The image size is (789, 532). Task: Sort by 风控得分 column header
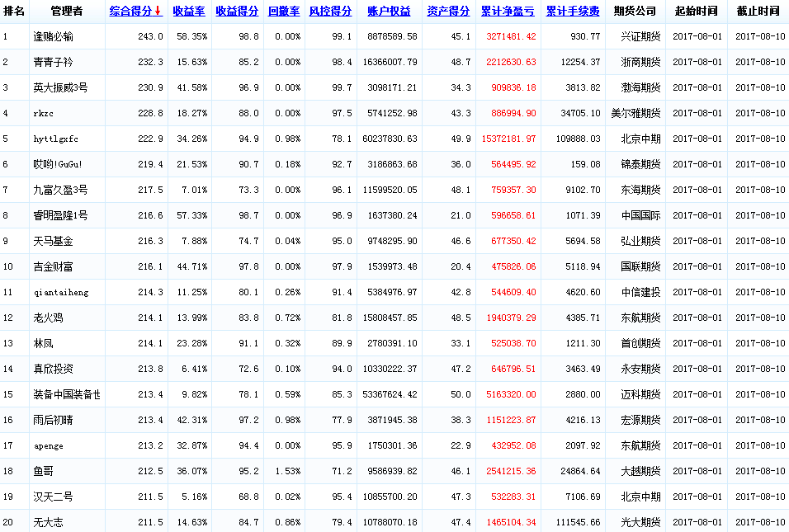click(331, 11)
